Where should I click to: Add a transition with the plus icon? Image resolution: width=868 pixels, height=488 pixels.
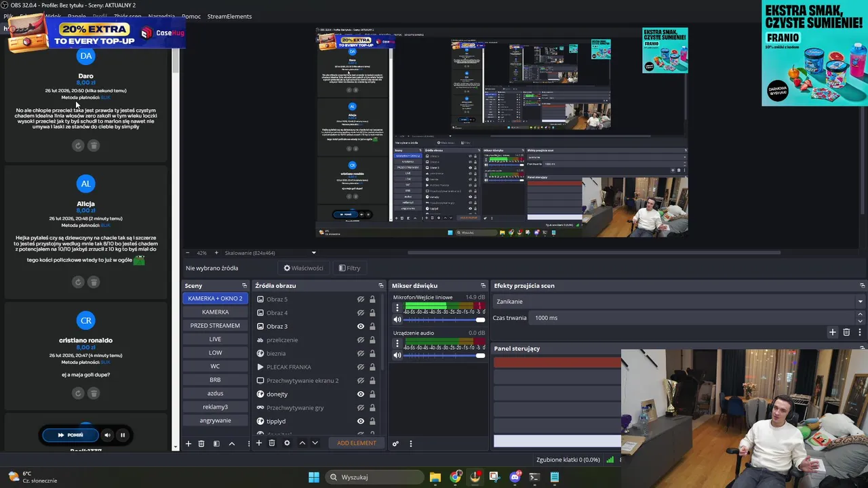coord(833,332)
